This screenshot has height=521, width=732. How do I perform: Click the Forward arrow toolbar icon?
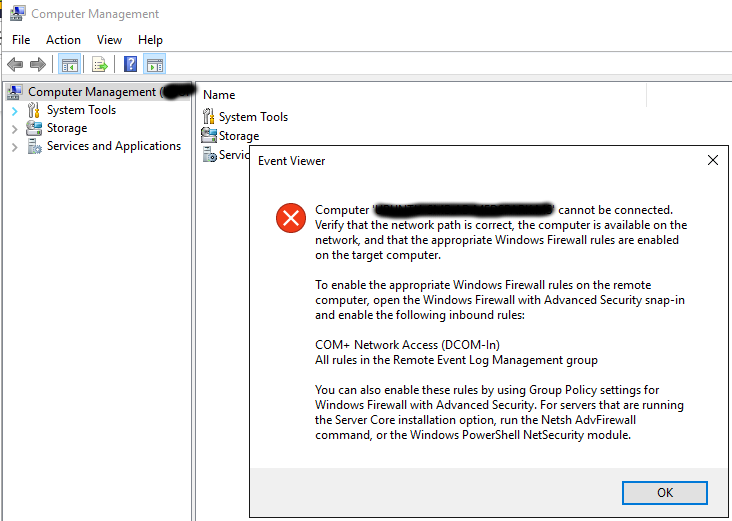point(38,64)
